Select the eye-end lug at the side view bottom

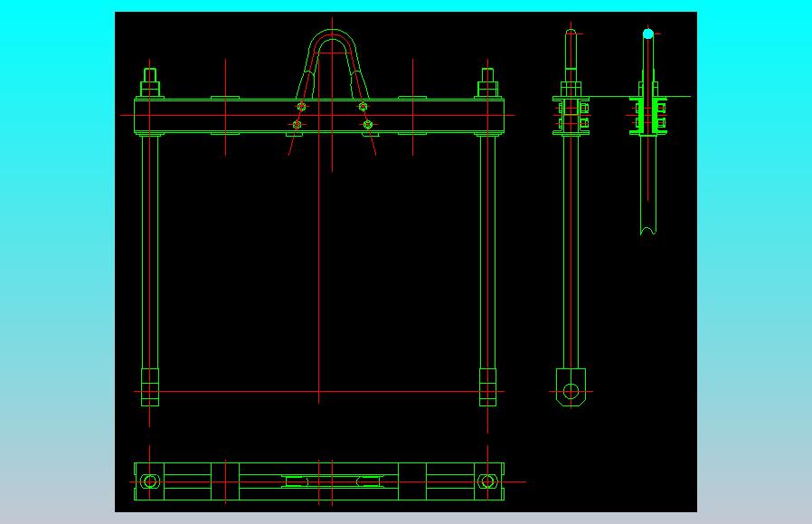click(x=571, y=387)
